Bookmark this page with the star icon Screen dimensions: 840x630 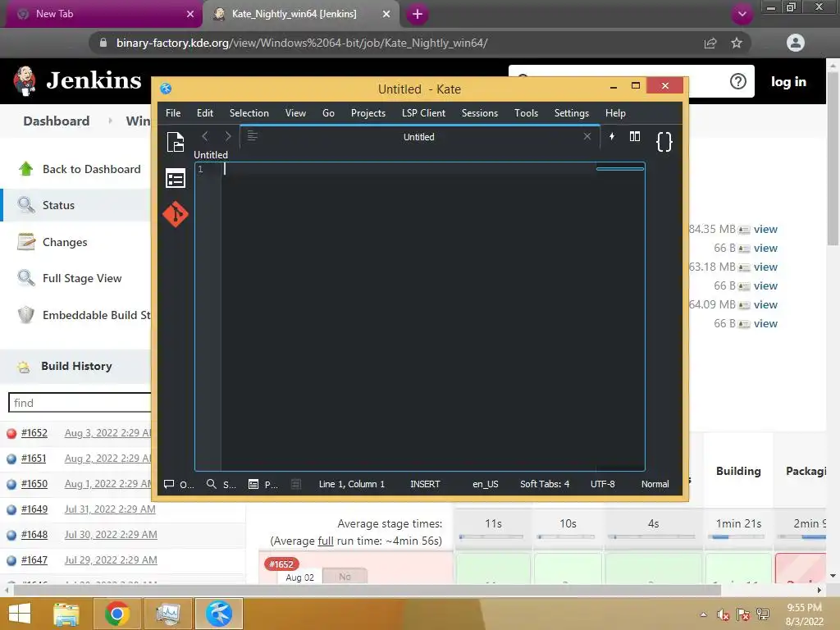[737, 43]
